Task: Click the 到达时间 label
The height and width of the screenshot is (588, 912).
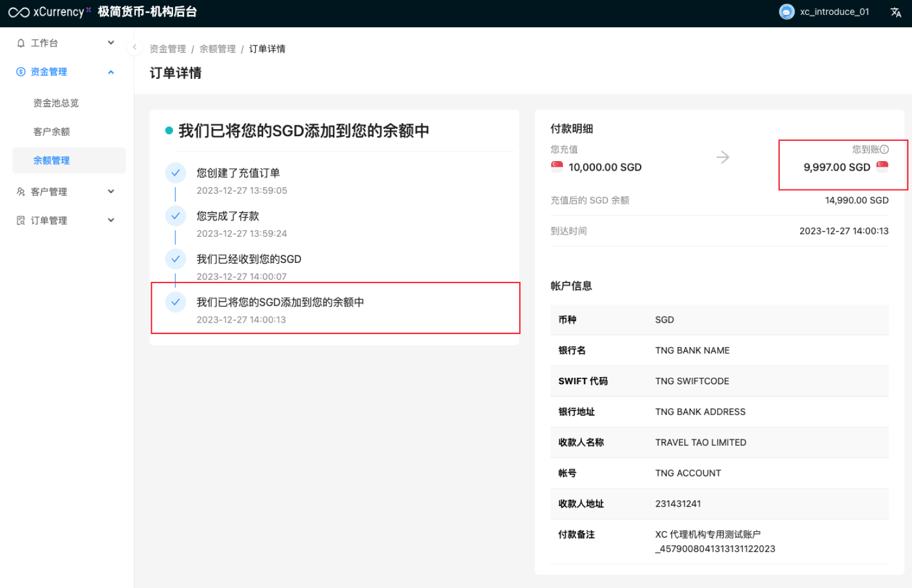Action: pyautogui.click(x=568, y=231)
